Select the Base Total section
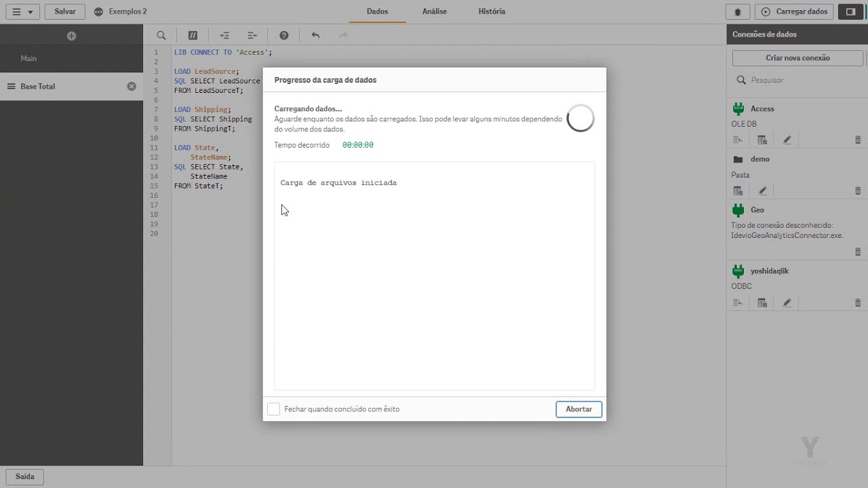The height and width of the screenshot is (488, 868). [71, 87]
